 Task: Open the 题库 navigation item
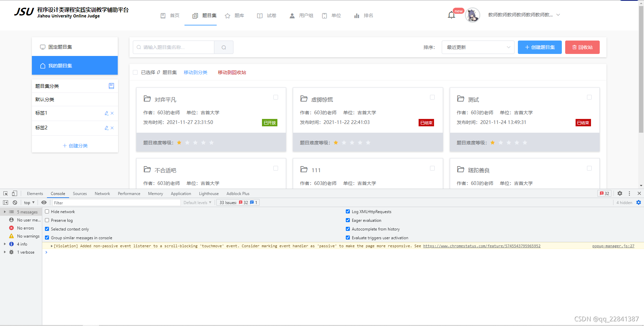point(235,15)
